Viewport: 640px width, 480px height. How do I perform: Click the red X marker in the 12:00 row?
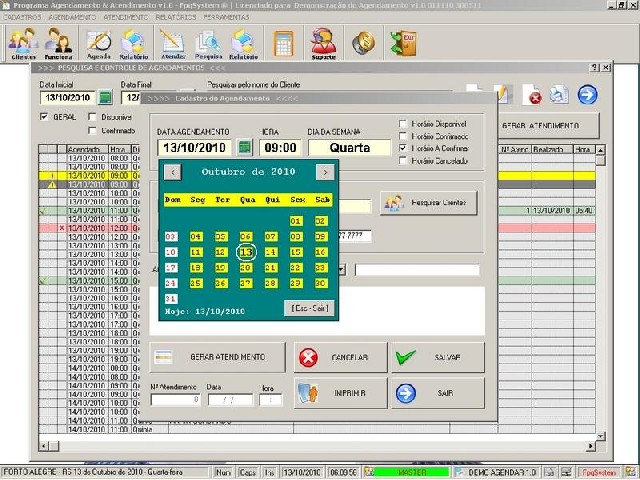coord(62,228)
